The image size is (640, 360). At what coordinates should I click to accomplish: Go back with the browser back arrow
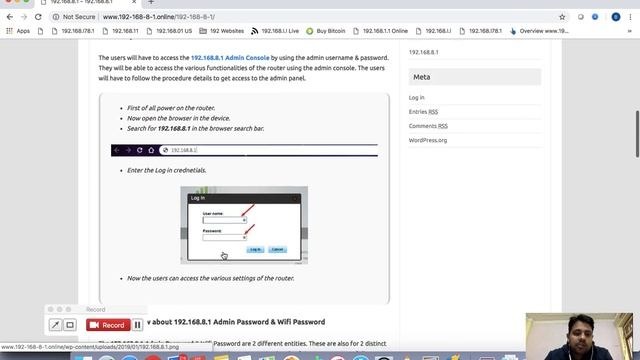10,17
